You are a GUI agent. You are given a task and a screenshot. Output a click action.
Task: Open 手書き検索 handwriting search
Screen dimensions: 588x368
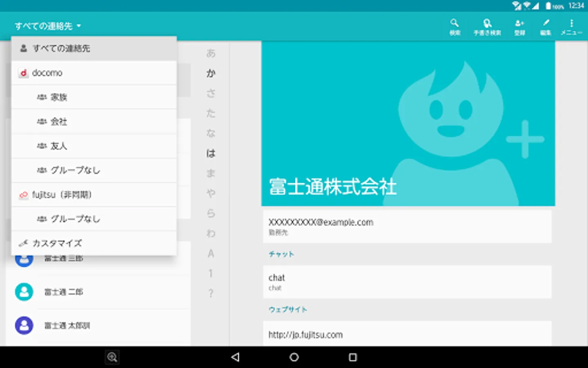pyautogui.click(x=487, y=27)
